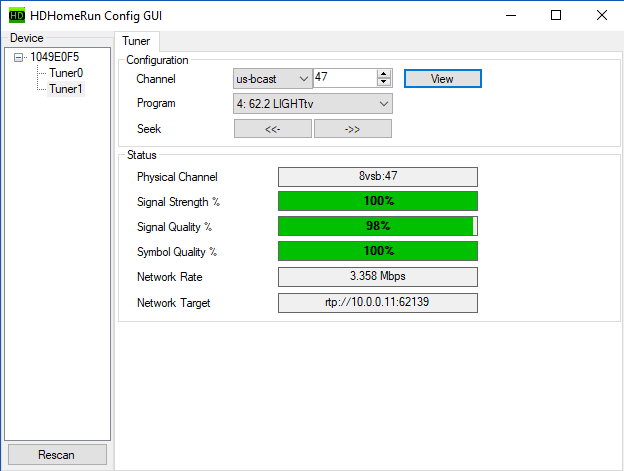Collapse the 1049E0F5 device tree node
624x471 pixels.
click(18, 57)
